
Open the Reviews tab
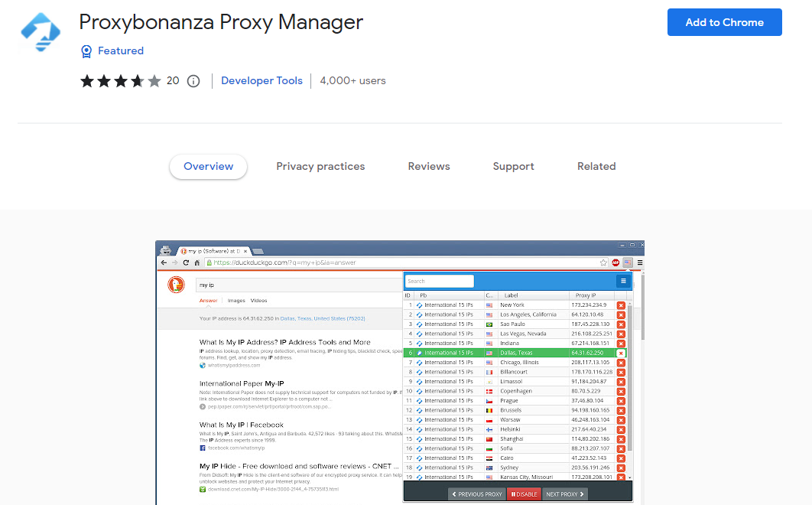[x=429, y=167]
